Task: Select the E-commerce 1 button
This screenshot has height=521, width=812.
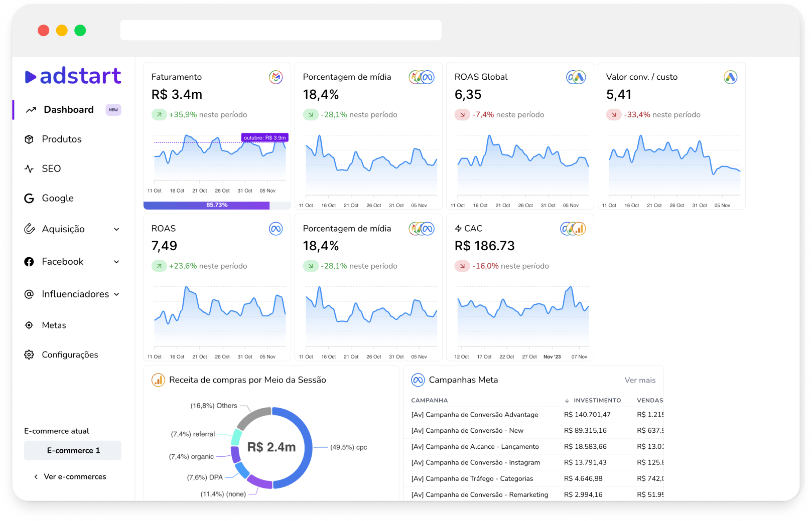Action: tap(73, 451)
